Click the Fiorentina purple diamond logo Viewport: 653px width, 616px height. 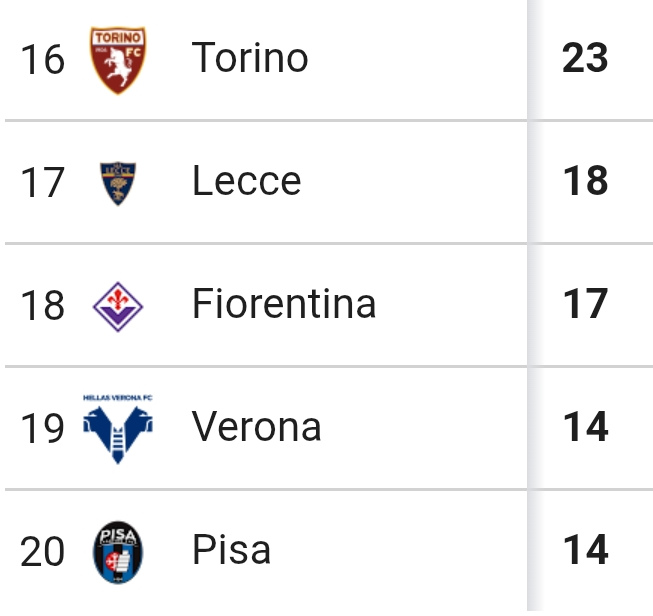(118, 306)
